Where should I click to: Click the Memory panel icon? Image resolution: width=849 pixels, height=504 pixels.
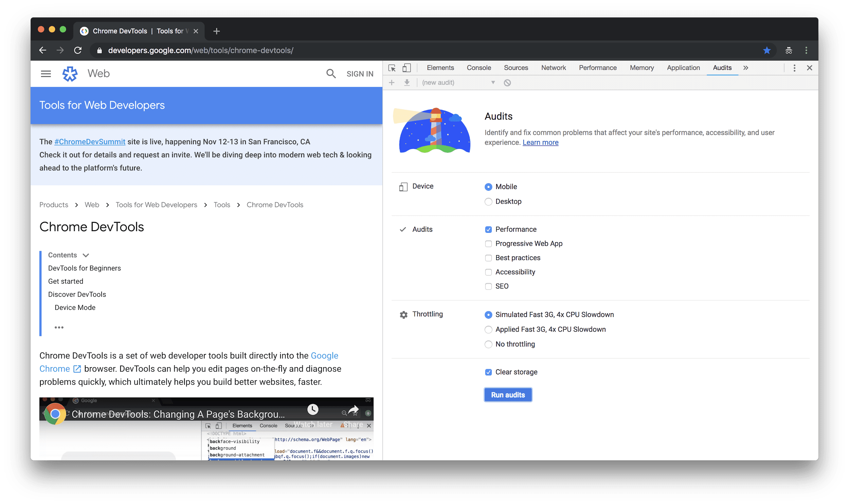click(642, 68)
